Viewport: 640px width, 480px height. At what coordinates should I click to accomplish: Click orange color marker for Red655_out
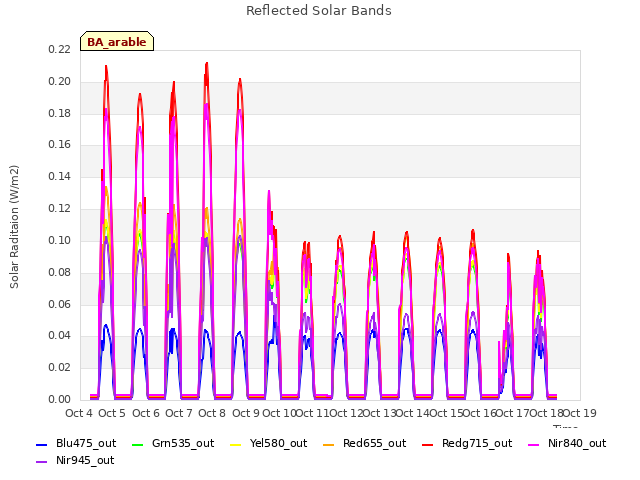329,444
